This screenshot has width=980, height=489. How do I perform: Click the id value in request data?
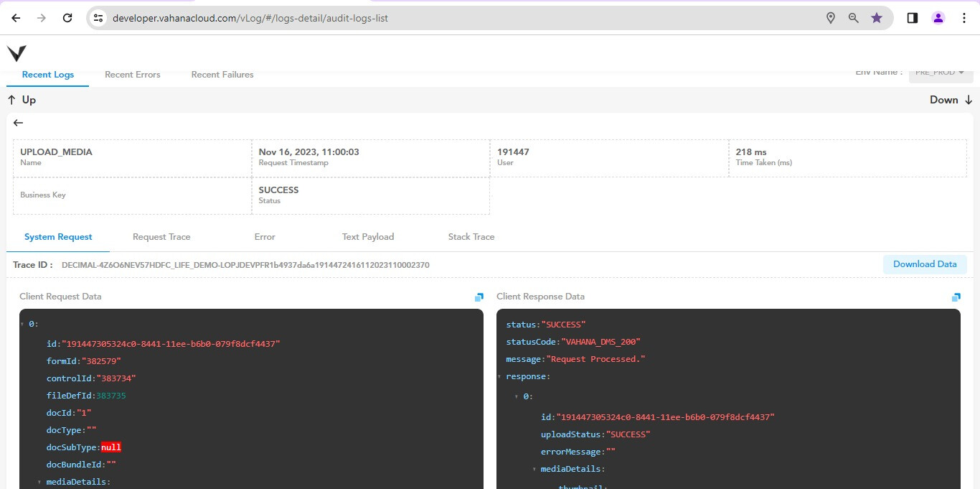171,344
